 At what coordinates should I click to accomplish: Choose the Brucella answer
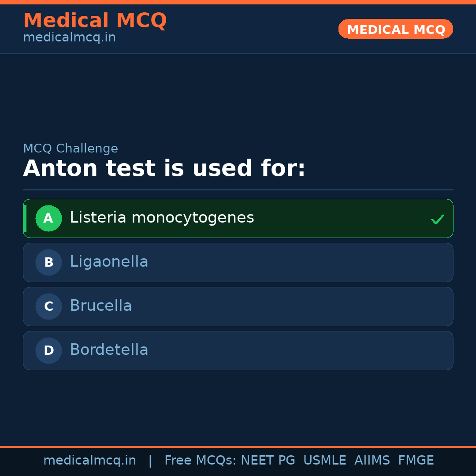coord(101,306)
